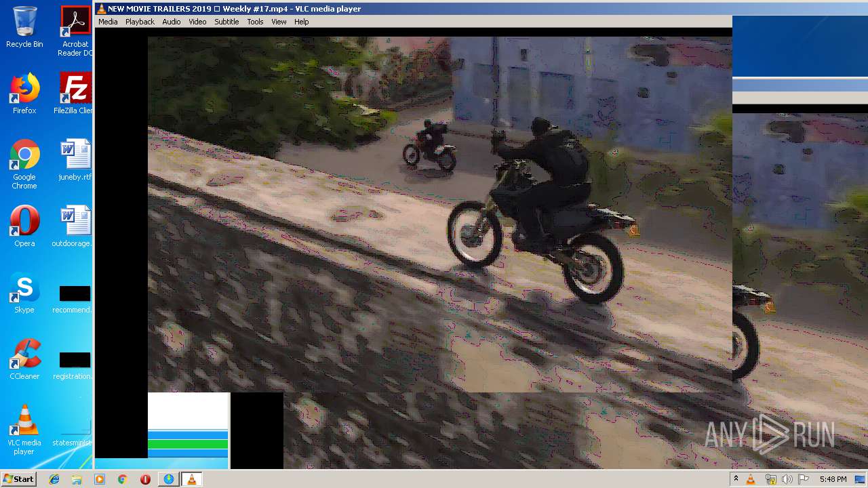Screen dimensions: 868x488
Task: Open Action Center flag icon
Action: [804, 479]
